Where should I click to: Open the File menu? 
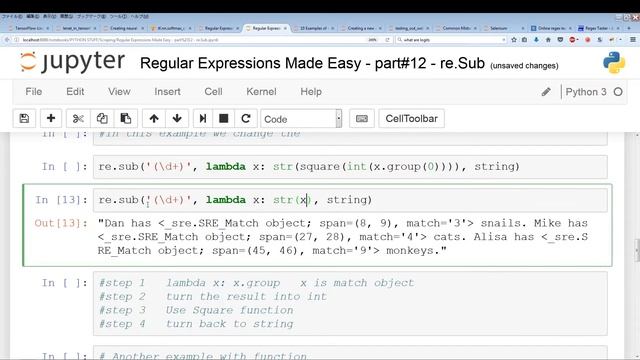(x=33, y=92)
